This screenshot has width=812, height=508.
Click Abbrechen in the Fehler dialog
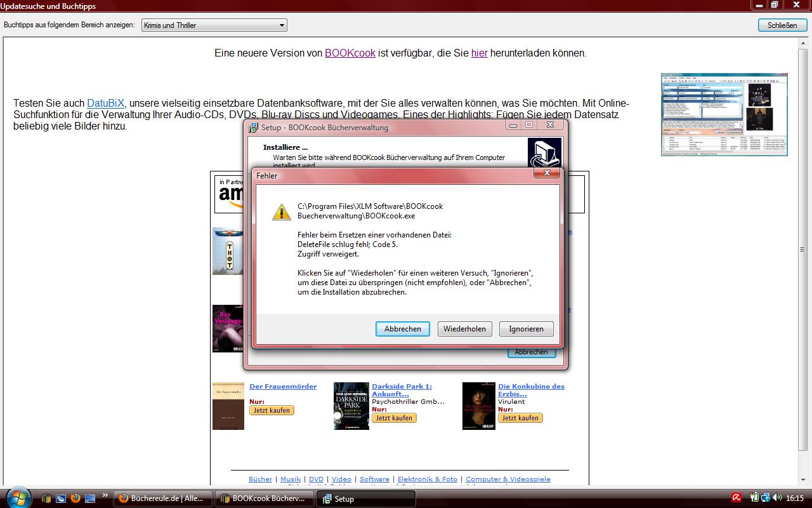pyautogui.click(x=402, y=329)
